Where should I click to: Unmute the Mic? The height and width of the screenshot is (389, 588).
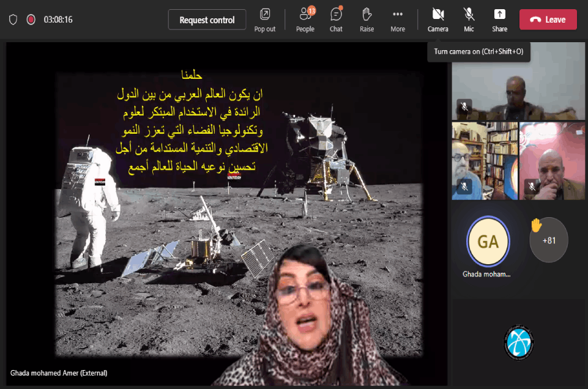pyautogui.click(x=469, y=20)
